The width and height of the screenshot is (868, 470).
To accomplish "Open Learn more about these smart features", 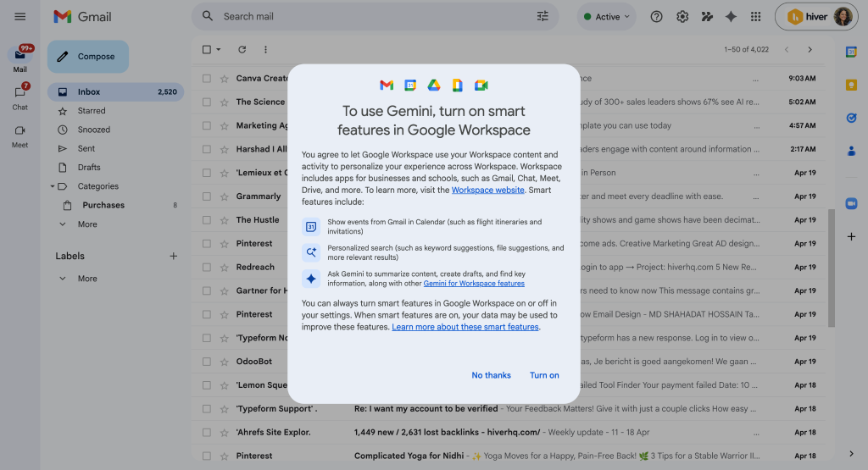I will coord(465,327).
